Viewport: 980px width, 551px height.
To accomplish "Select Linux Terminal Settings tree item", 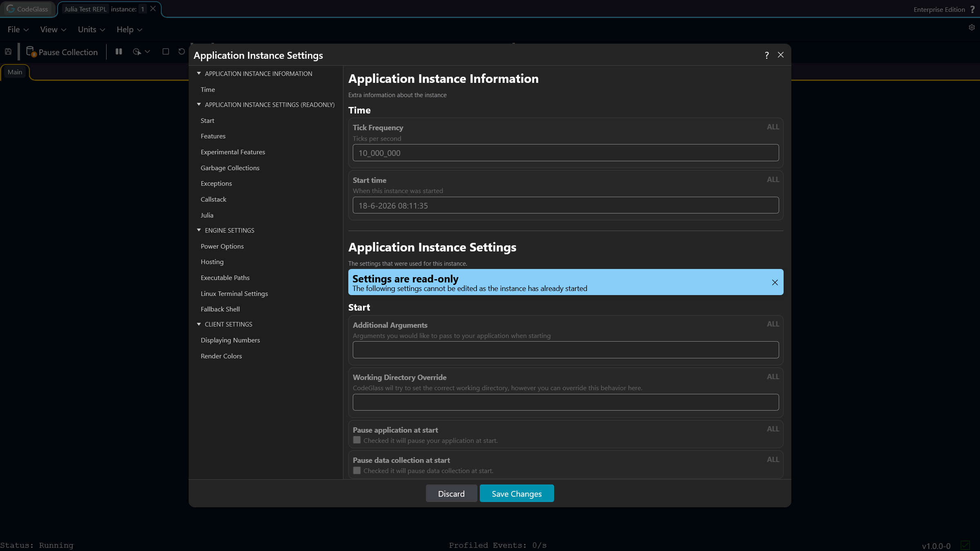I will pos(234,294).
